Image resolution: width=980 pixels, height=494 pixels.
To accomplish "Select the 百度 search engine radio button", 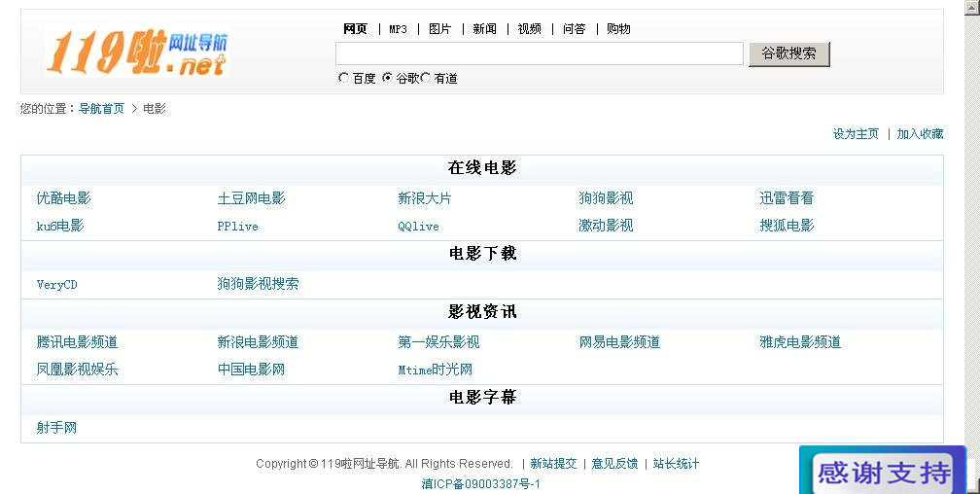I will click(x=343, y=78).
